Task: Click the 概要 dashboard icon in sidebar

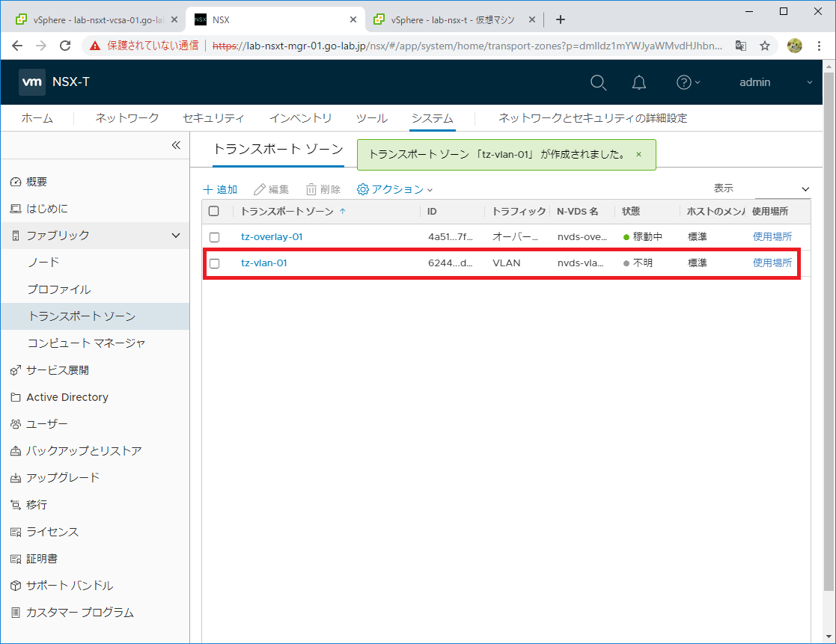Action: [x=16, y=182]
